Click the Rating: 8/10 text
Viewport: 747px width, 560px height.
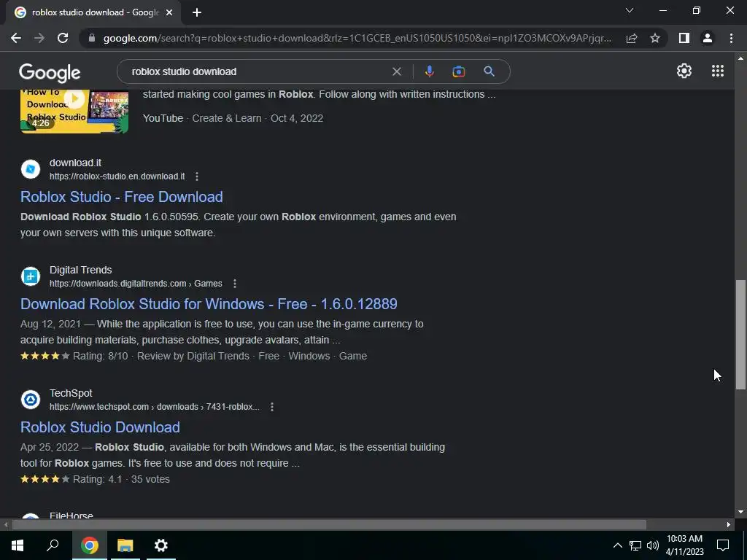pos(101,356)
